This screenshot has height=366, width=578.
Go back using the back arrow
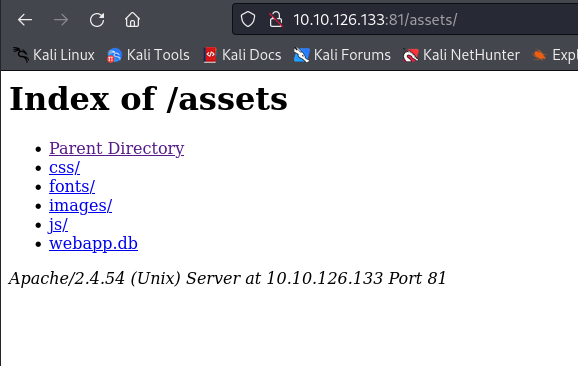[25, 20]
